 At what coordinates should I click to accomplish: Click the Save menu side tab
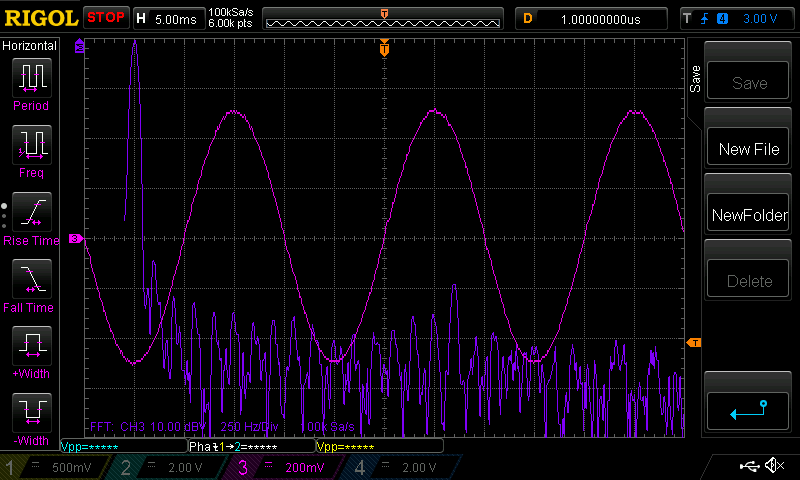(695, 80)
